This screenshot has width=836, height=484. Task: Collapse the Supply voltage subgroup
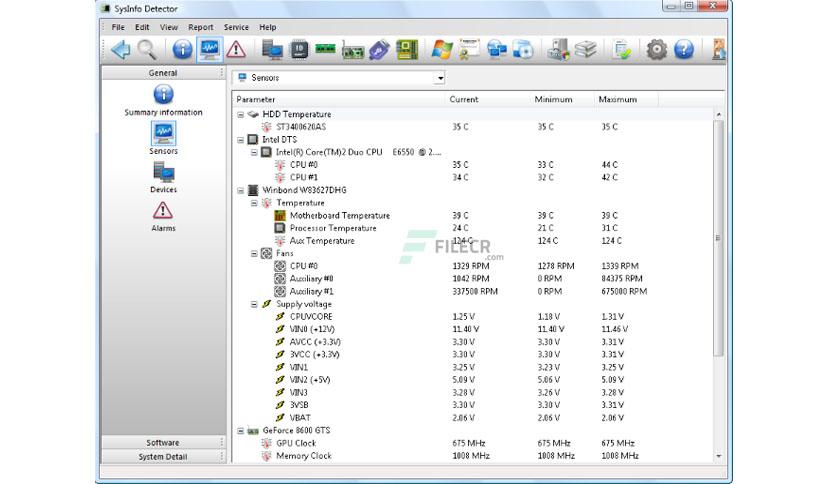click(x=254, y=304)
